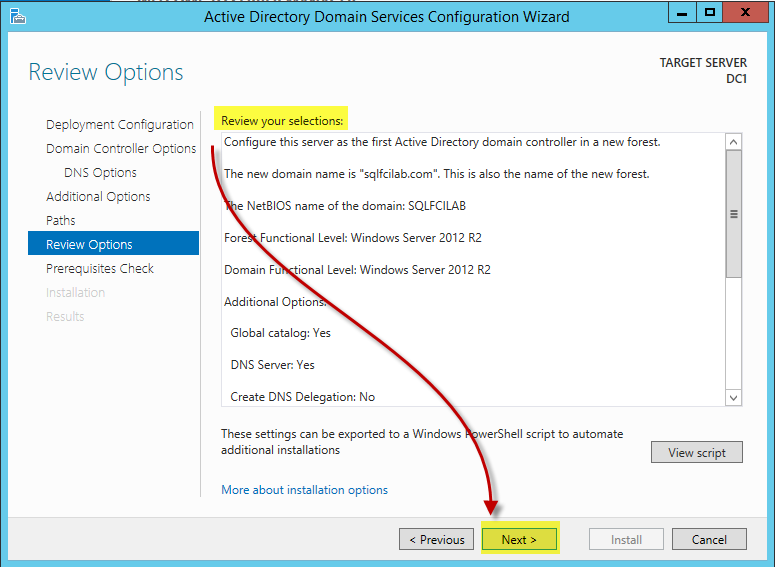This screenshot has width=775, height=567.
Task: Click Domain Functional Level line
Action: pyautogui.click(x=357, y=270)
